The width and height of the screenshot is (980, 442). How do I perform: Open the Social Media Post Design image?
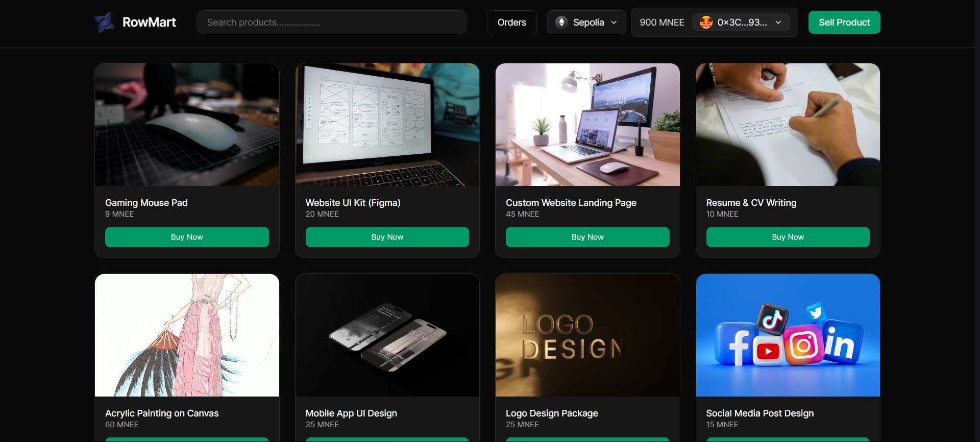click(788, 335)
